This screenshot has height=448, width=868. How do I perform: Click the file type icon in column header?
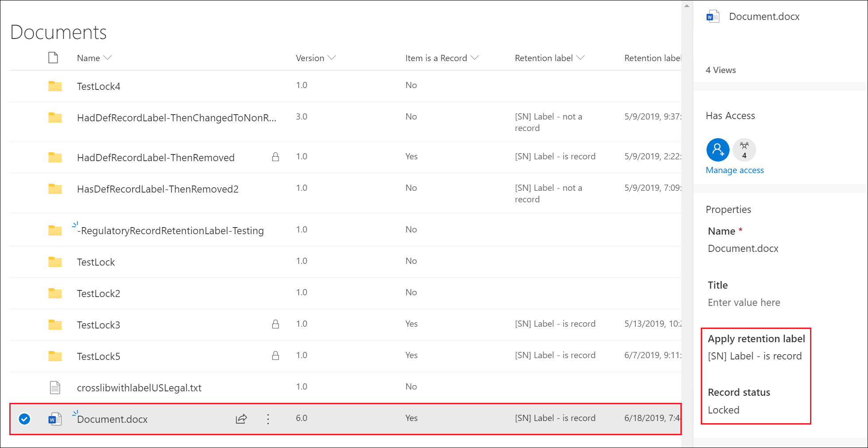click(53, 58)
